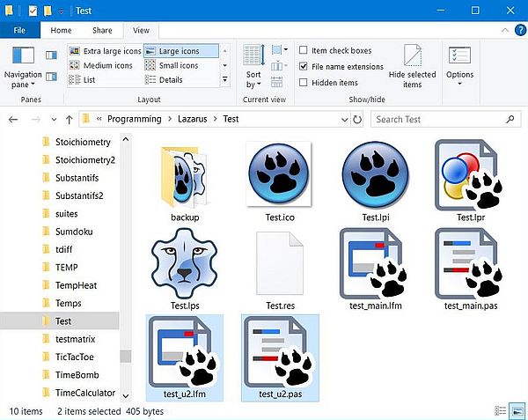Open the Help question mark icon
Image resolution: width=528 pixels, height=420 pixels.
521,30
